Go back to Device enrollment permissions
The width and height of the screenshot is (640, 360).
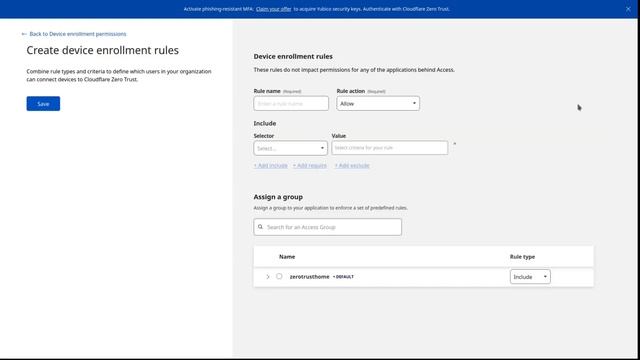[x=78, y=34]
